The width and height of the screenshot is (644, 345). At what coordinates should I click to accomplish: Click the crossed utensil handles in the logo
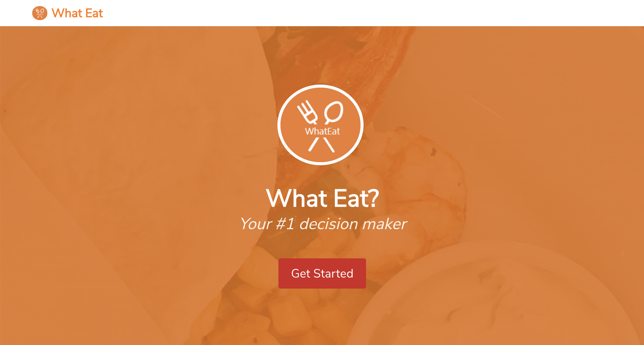321,145
